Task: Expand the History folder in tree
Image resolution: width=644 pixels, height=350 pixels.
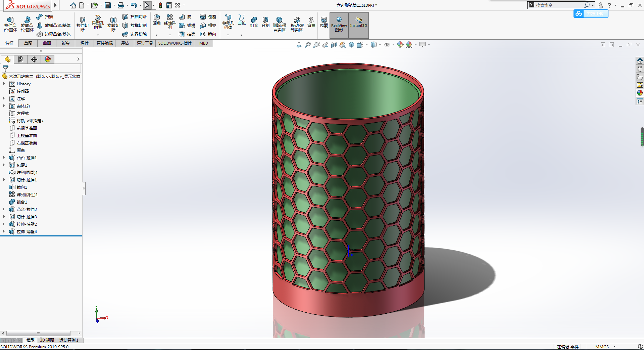Action: click(4, 84)
